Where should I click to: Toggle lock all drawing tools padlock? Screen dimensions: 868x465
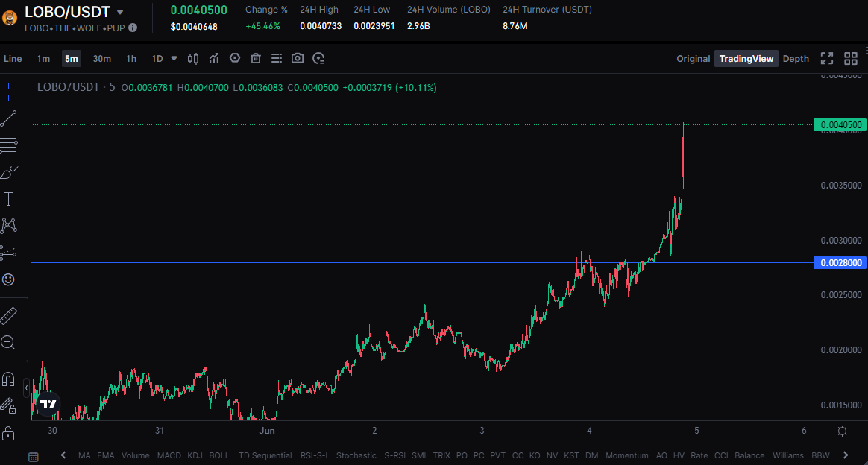[8, 433]
